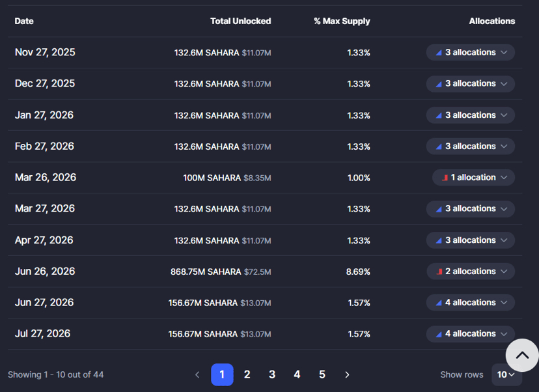Screen dimensions: 539x392
Task: Select page 1 in pagination
Action: (222, 374)
